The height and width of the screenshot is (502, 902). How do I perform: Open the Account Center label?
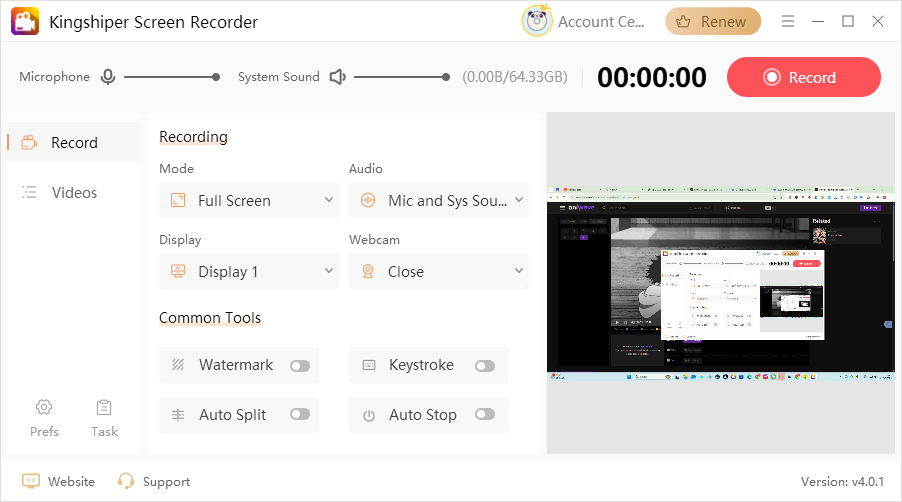click(x=601, y=22)
